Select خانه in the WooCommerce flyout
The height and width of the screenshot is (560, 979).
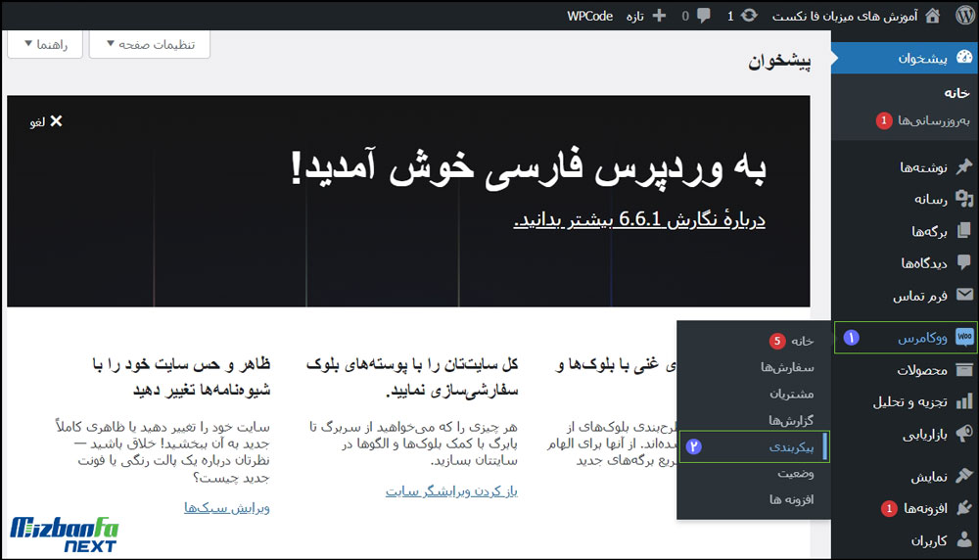click(803, 341)
